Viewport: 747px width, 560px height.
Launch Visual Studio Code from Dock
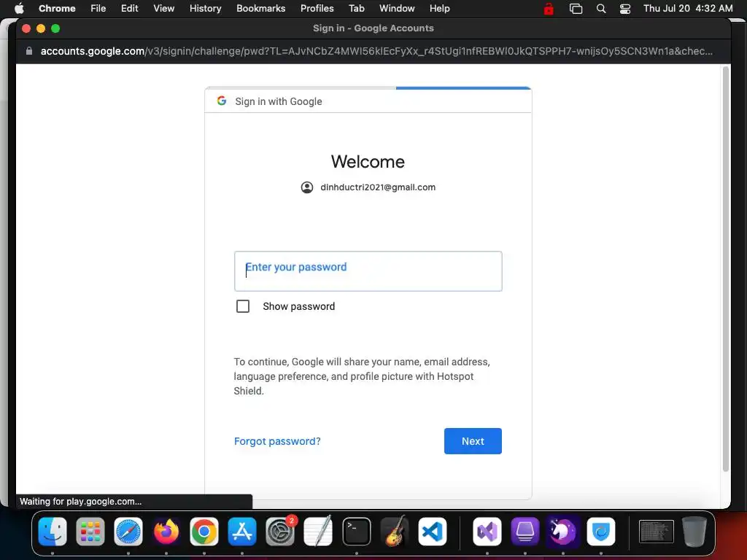point(433,532)
